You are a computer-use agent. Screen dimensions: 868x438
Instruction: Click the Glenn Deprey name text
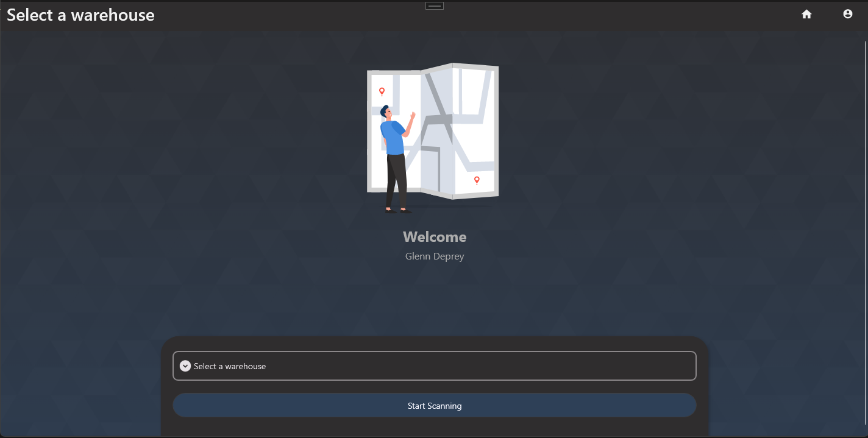pos(435,256)
